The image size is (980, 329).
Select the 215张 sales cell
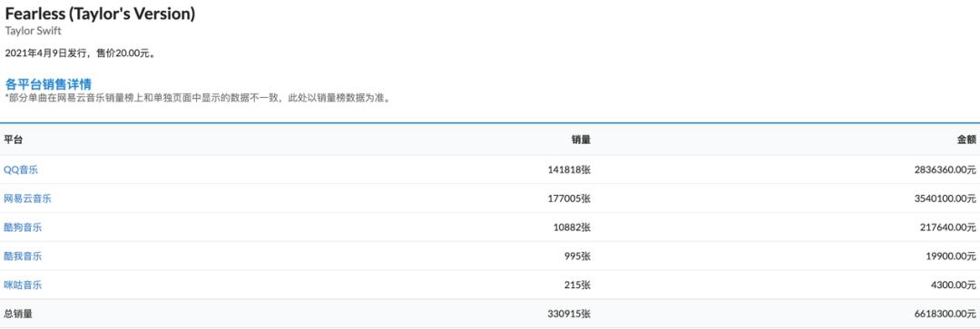click(x=577, y=285)
